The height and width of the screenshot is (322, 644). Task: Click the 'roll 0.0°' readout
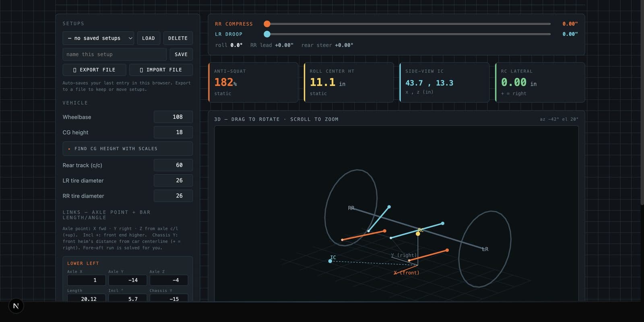(x=229, y=45)
